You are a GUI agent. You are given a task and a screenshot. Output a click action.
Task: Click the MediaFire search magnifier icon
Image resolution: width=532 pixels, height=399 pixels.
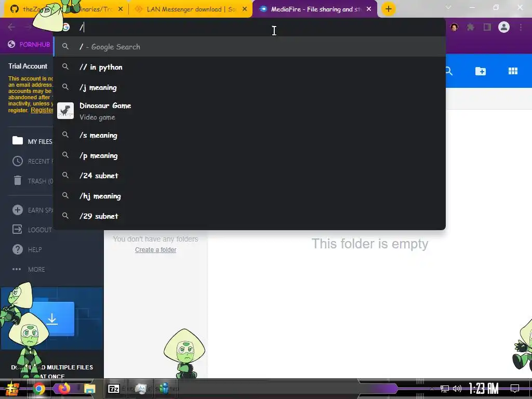(x=448, y=71)
